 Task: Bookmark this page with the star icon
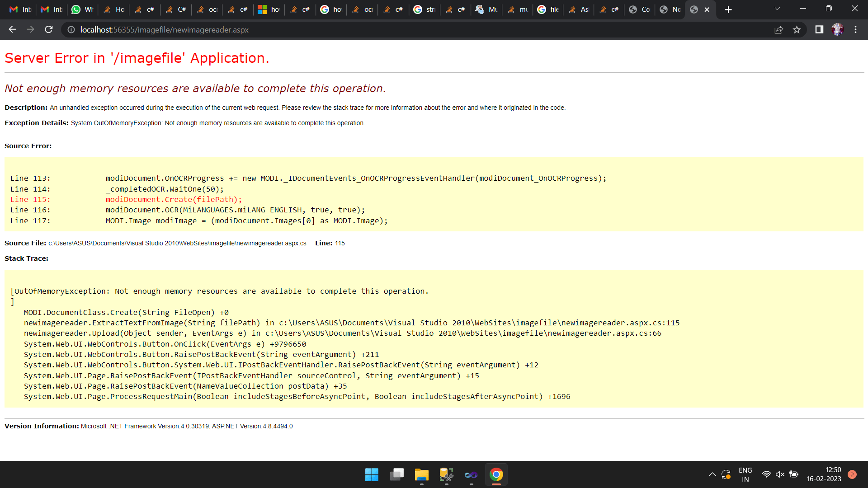pos(797,30)
